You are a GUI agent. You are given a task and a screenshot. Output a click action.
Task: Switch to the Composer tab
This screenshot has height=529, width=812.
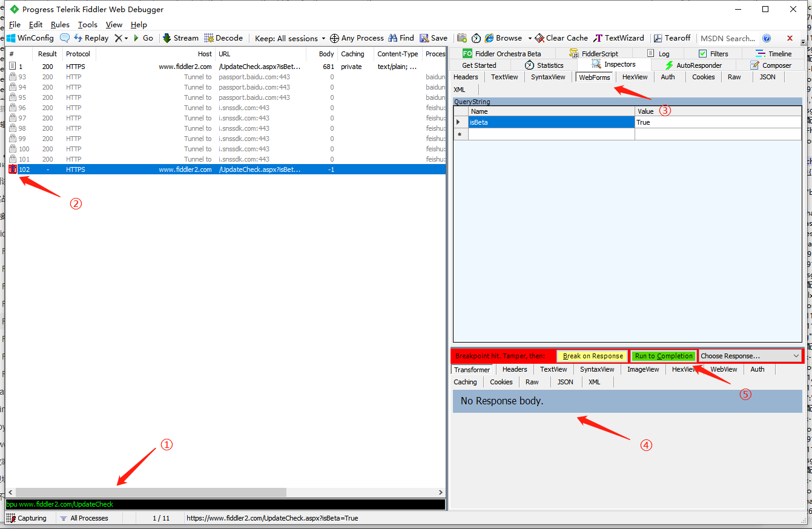[770, 65]
